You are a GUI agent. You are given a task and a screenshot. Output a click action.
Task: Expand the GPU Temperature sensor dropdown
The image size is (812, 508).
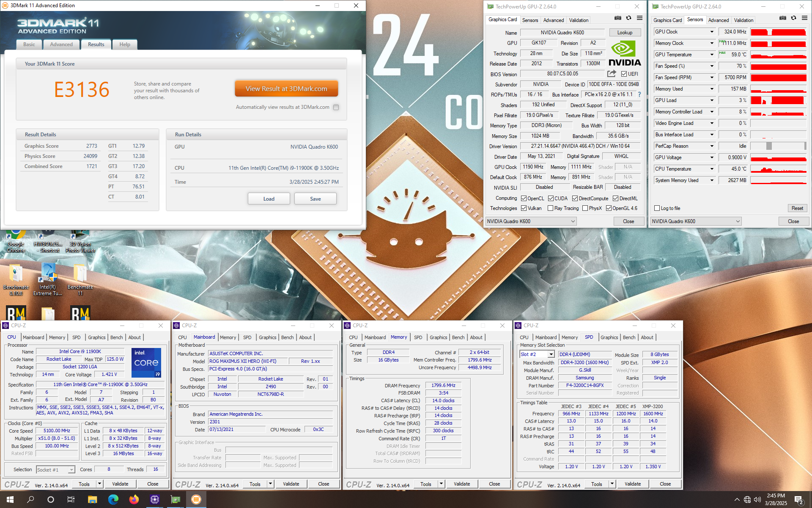[x=712, y=55]
